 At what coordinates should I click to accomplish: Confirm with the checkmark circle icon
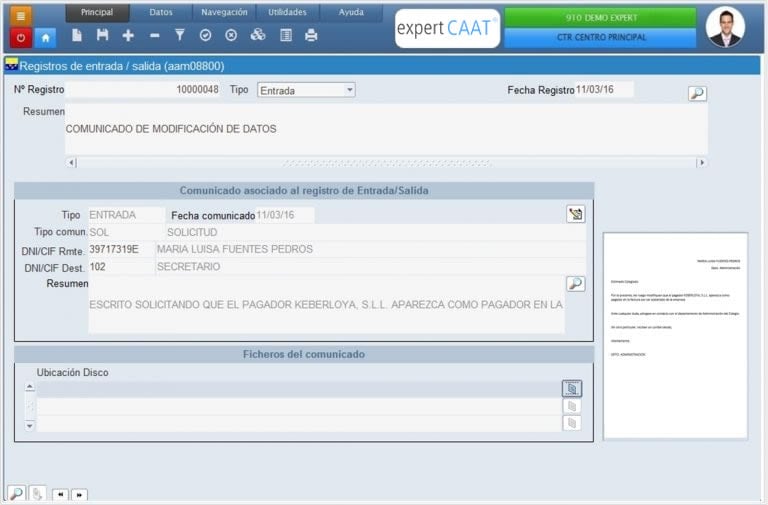click(x=206, y=35)
